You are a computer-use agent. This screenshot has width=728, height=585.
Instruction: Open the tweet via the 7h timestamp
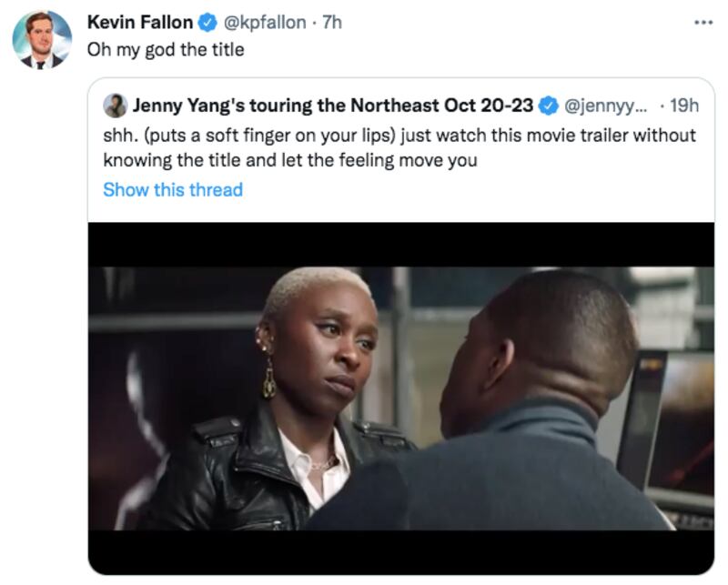[x=331, y=22]
